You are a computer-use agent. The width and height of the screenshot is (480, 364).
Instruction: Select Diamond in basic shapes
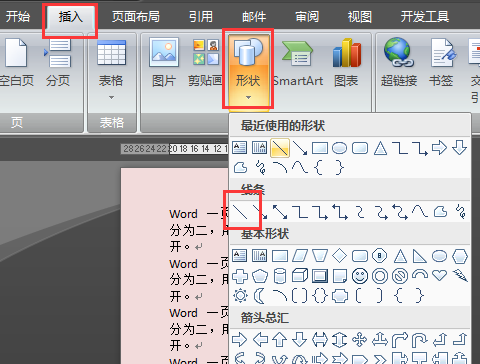pos(340,256)
